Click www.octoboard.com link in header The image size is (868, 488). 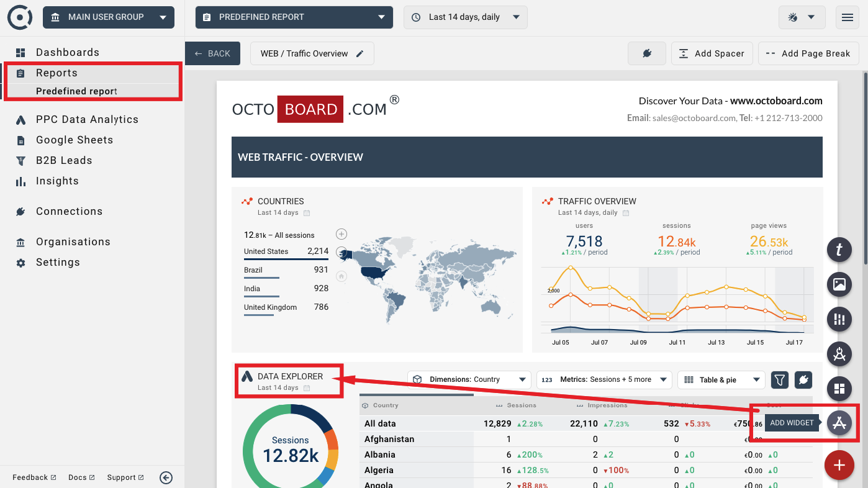776,101
